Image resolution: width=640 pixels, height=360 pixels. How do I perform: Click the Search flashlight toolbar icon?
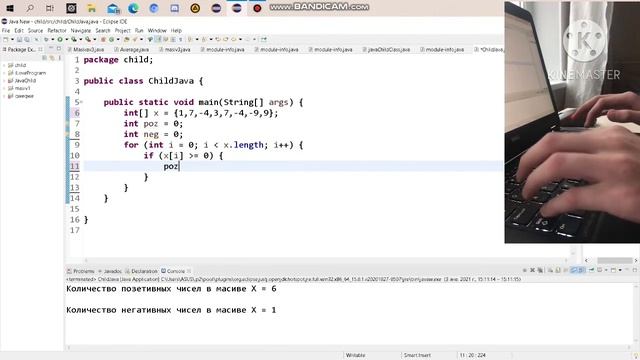(x=135, y=40)
